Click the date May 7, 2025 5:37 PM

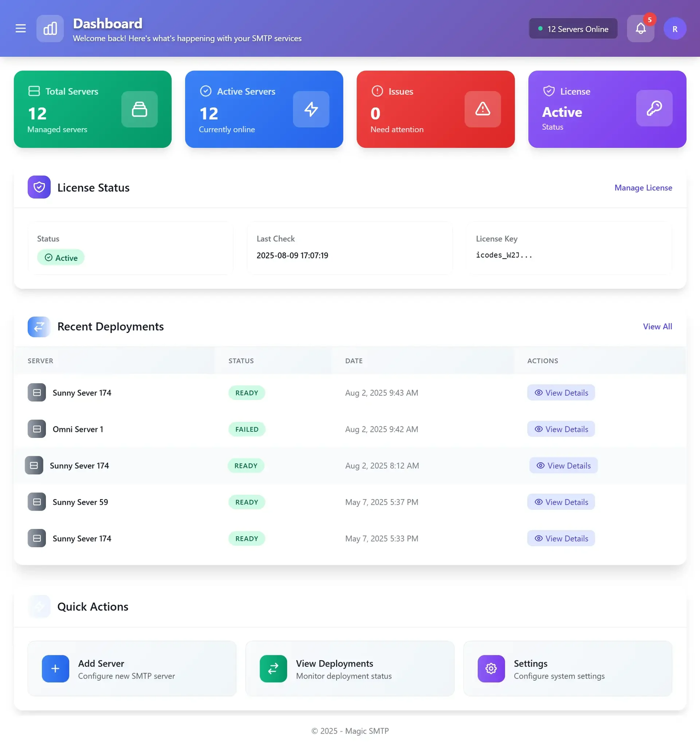[381, 502]
